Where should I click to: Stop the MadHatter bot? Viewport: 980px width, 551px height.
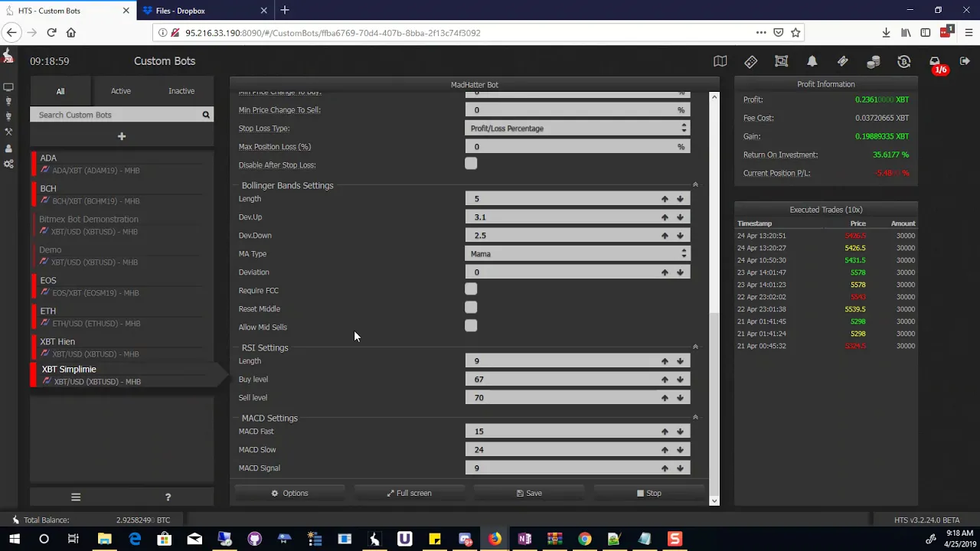click(x=649, y=494)
